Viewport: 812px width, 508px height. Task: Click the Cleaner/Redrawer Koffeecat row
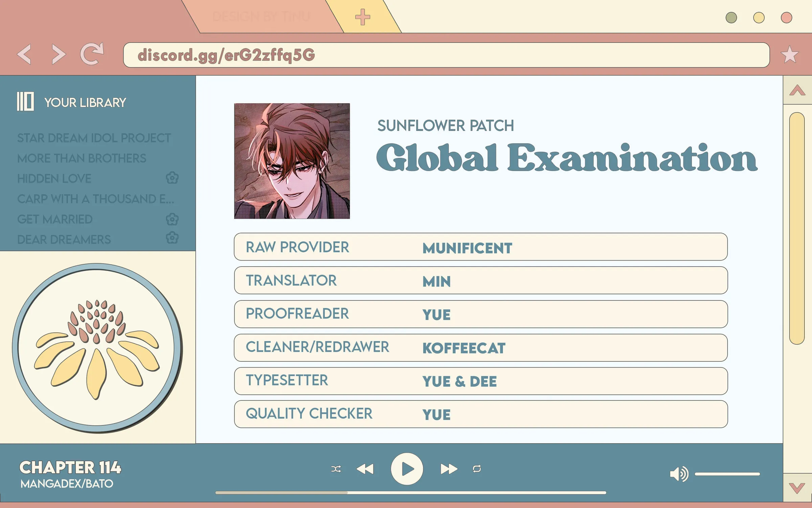(x=481, y=347)
